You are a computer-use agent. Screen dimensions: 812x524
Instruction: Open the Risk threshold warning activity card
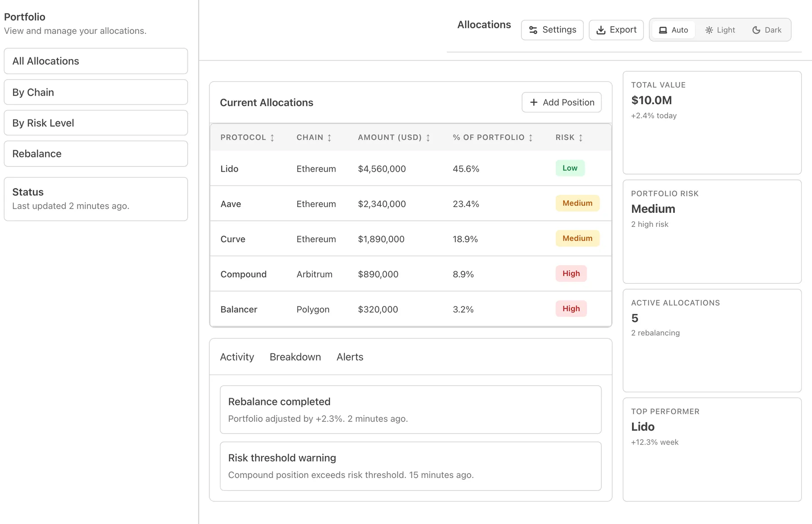pos(411,466)
